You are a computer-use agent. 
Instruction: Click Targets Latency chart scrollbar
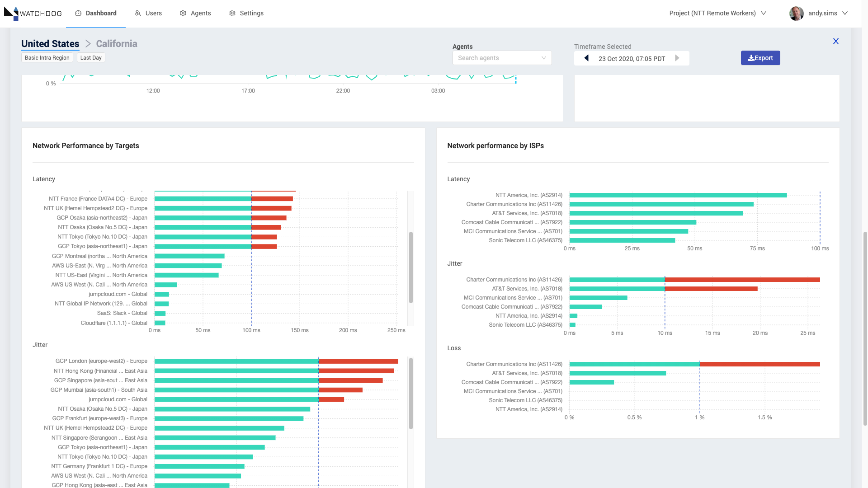pos(411,267)
